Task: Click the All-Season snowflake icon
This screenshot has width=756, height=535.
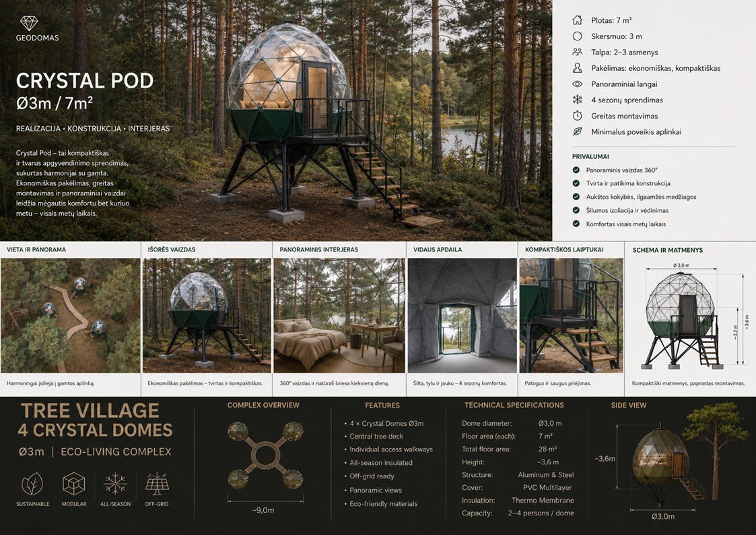Action: 115,484
